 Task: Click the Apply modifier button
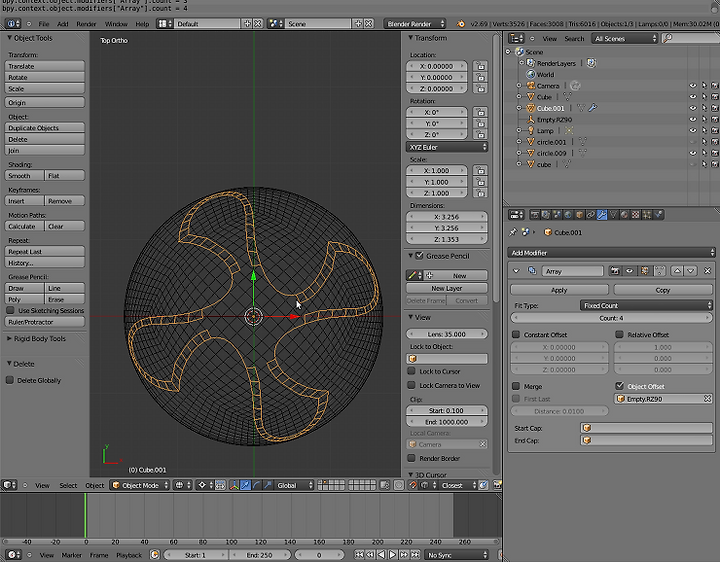coord(559,290)
